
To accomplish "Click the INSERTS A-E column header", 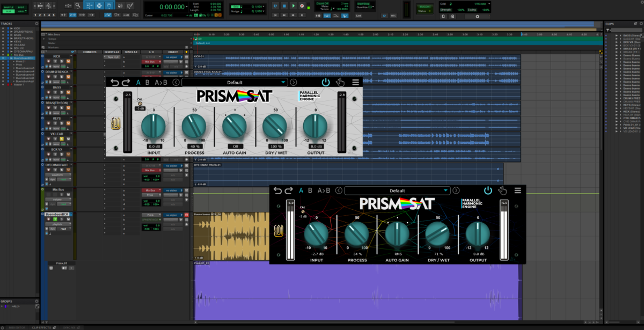I will [112, 52].
